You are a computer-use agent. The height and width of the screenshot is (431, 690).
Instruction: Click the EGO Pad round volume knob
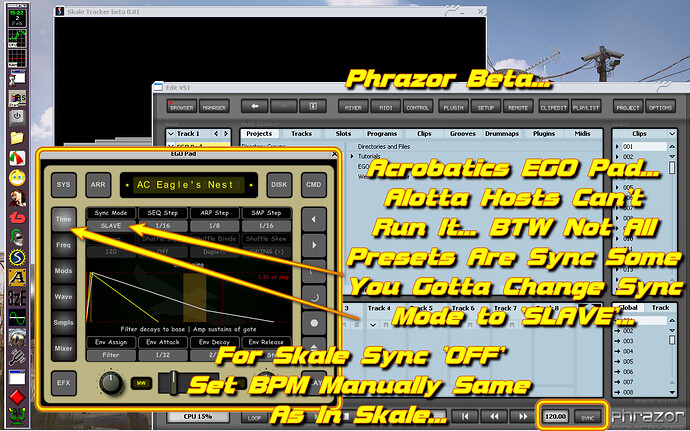tap(111, 383)
